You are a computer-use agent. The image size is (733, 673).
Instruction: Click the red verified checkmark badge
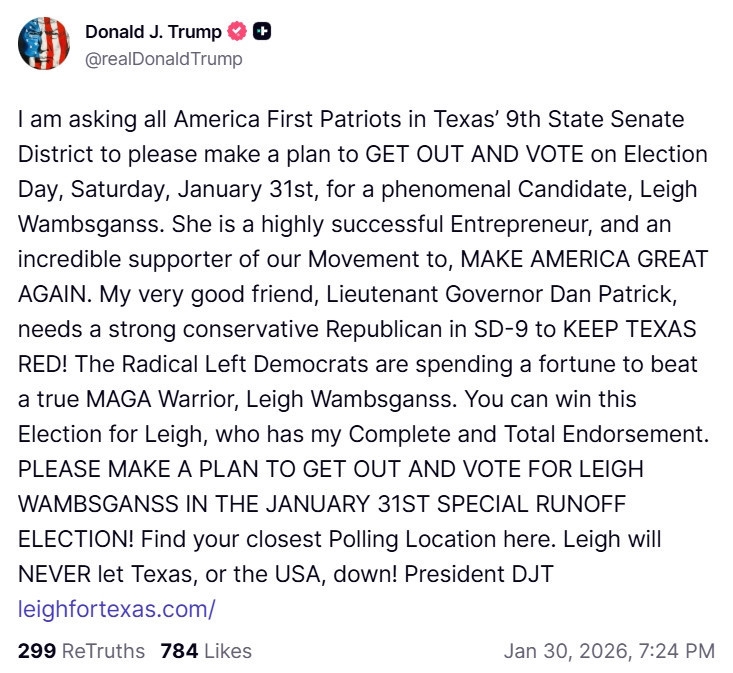tap(237, 33)
